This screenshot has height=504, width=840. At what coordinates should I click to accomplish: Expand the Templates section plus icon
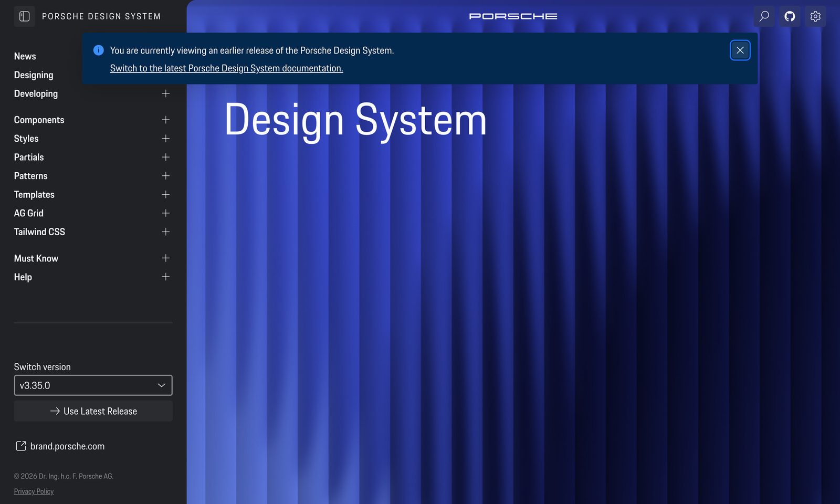(x=166, y=194)
